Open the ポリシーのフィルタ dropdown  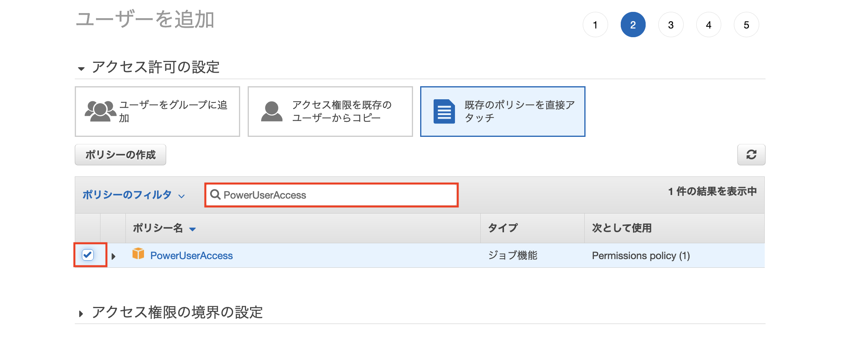tap(134, 195)
